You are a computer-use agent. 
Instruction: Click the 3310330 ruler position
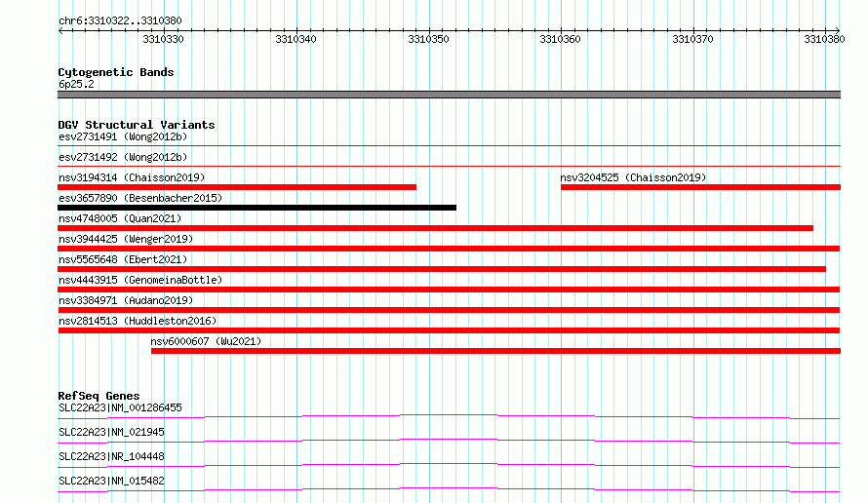point(163,39)
